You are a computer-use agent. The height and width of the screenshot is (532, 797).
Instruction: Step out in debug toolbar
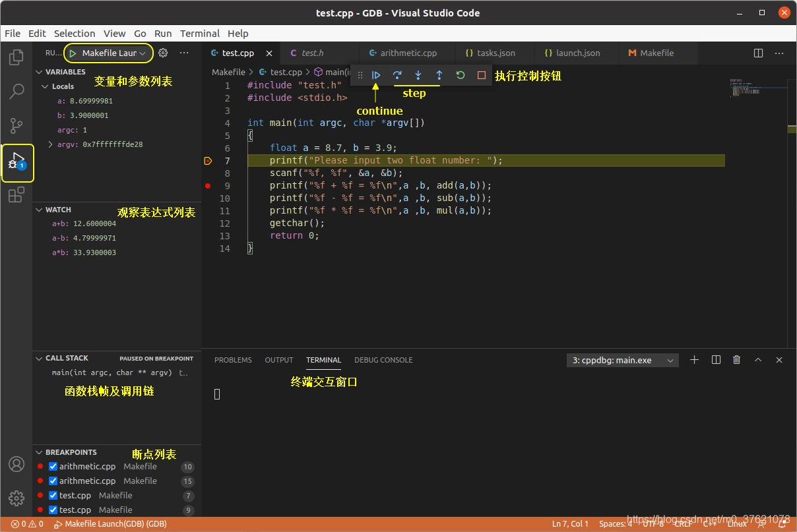point(439,75)
